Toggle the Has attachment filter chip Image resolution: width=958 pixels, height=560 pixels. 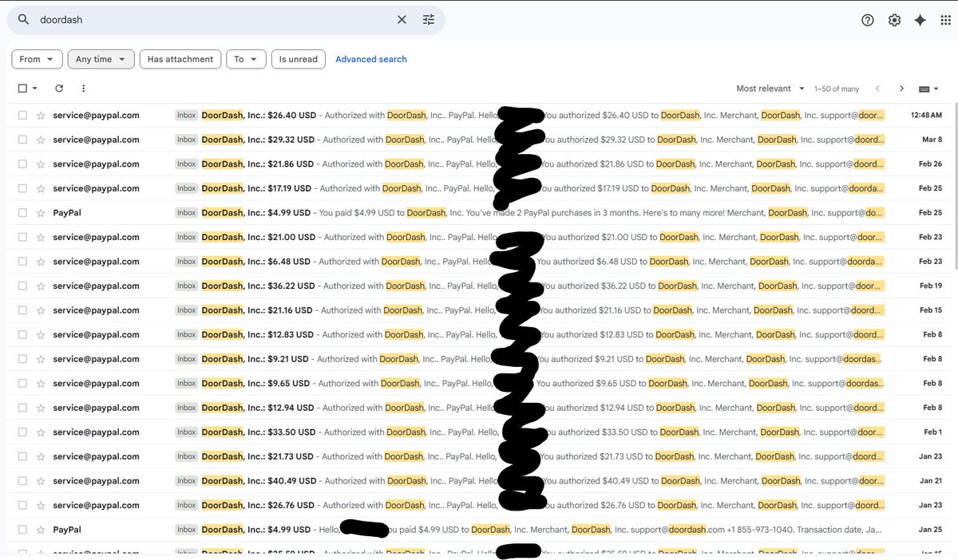[180, 59]
